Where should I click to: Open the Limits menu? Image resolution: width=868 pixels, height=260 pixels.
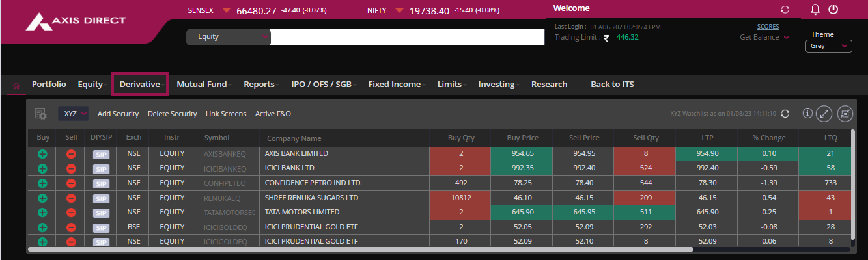450,84
